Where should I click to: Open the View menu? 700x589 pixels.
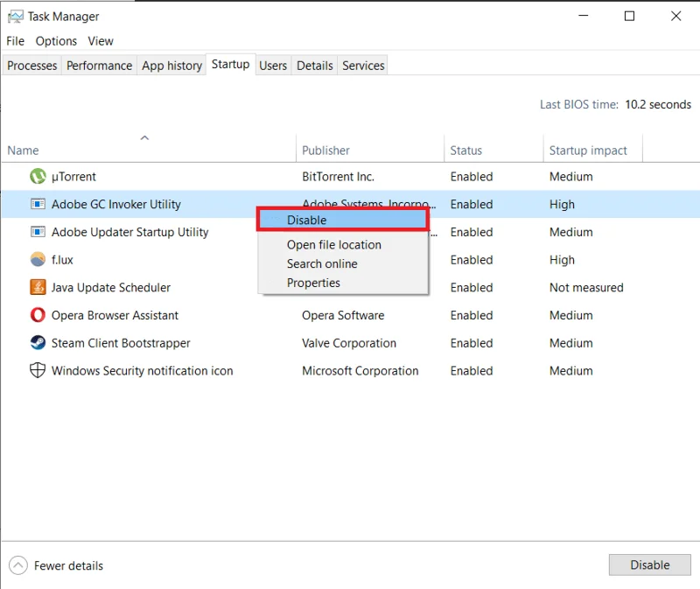pos(101,41)
